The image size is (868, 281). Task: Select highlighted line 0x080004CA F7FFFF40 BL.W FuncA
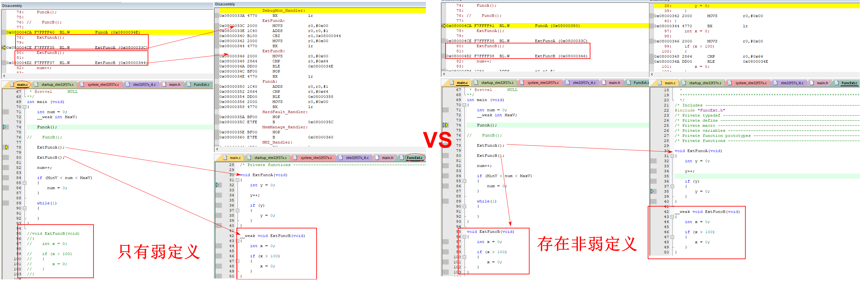(x=110, y=32)
